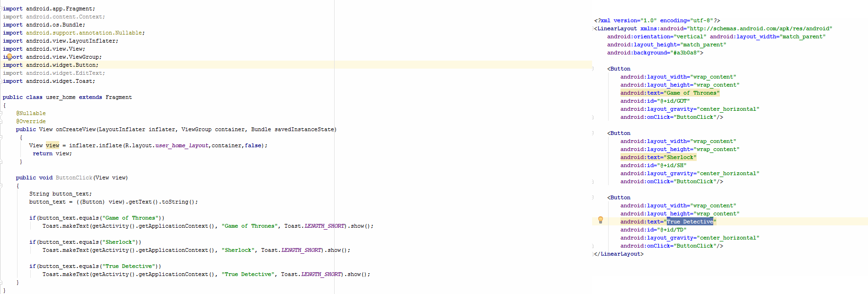Click the android:orientation="vertical" attribute
This screenshot has height=294, width=868.
pos(656,36)
